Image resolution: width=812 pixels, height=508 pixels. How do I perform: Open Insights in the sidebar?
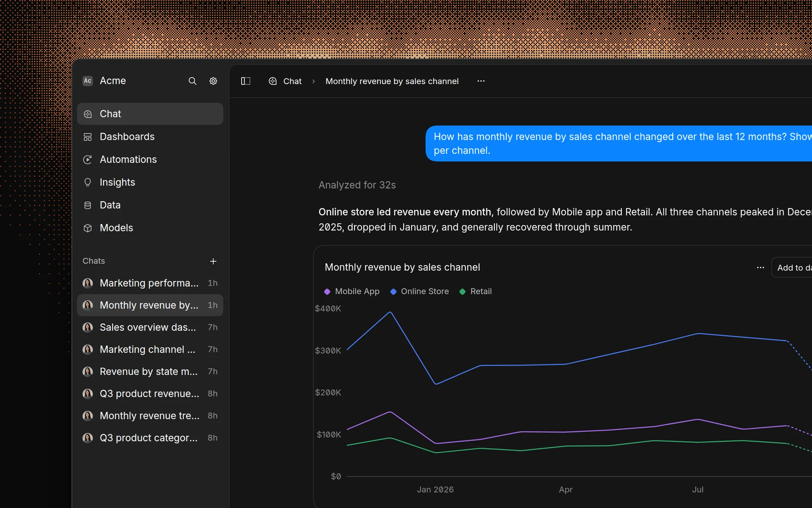(x=150, y=182)
